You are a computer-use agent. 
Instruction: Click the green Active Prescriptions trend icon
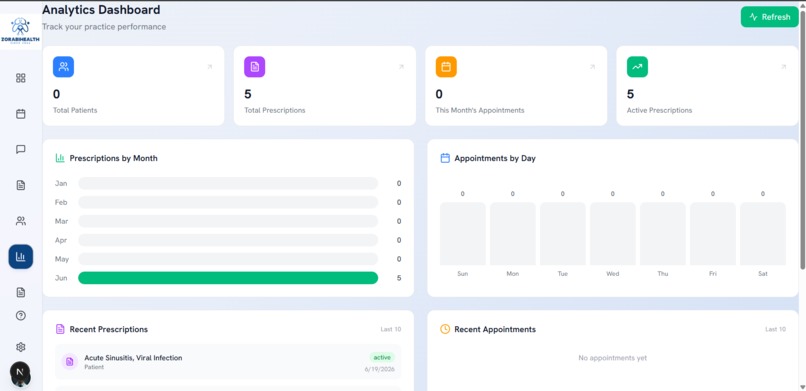point(637,67)
